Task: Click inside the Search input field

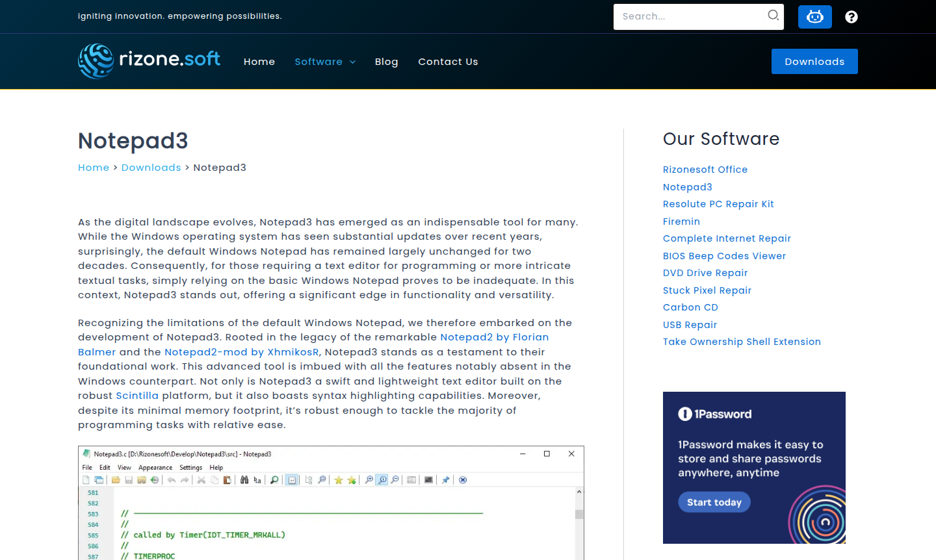Action: tap(689, 16)
